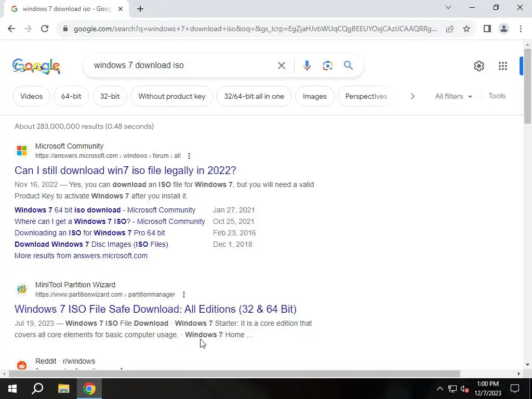Open Google quick settings gear
Viewport: 532px width, 399px height.
[x=478, y=66]
